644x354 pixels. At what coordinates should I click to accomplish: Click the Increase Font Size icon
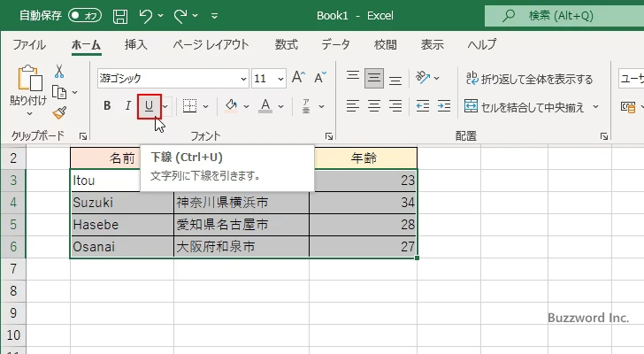[x=299, y=77]
